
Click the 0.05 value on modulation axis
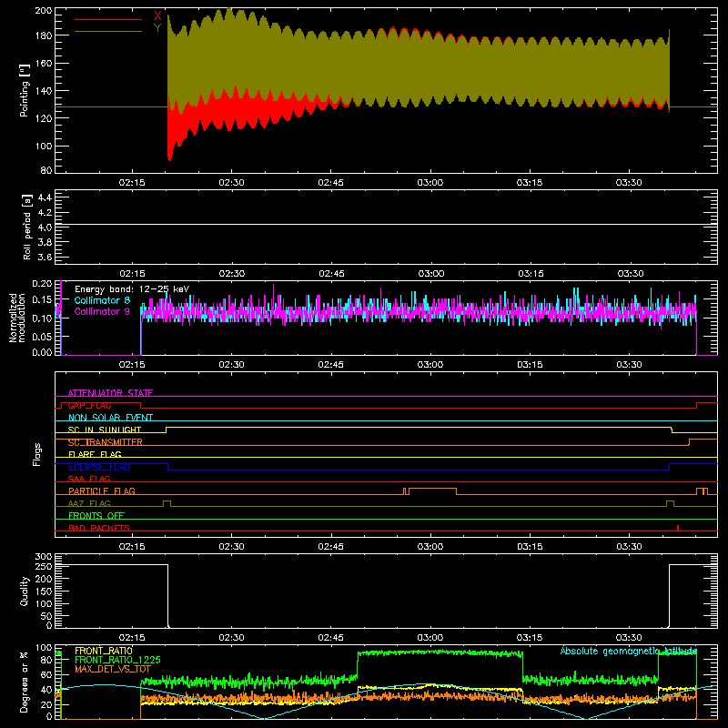[42, 337]
